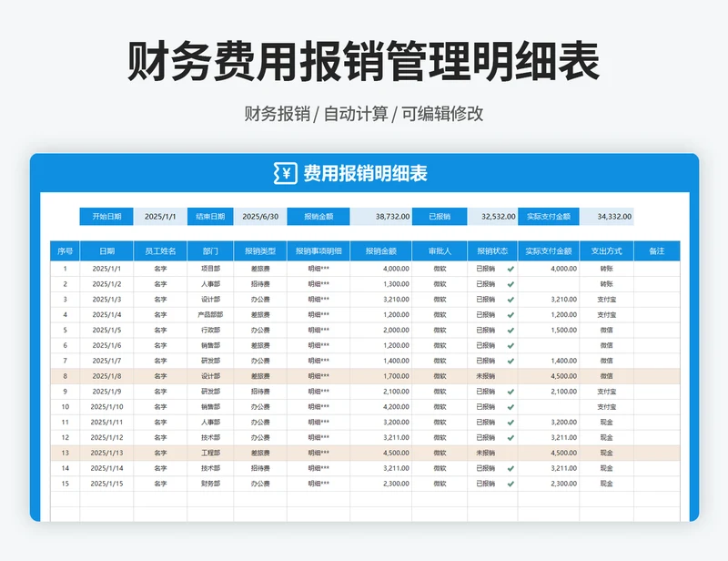Click the subtitle 财务报销 / 自动计算 / 可编辑修改
Viewport: 728px width, 561px height.
tap(363, 114)
